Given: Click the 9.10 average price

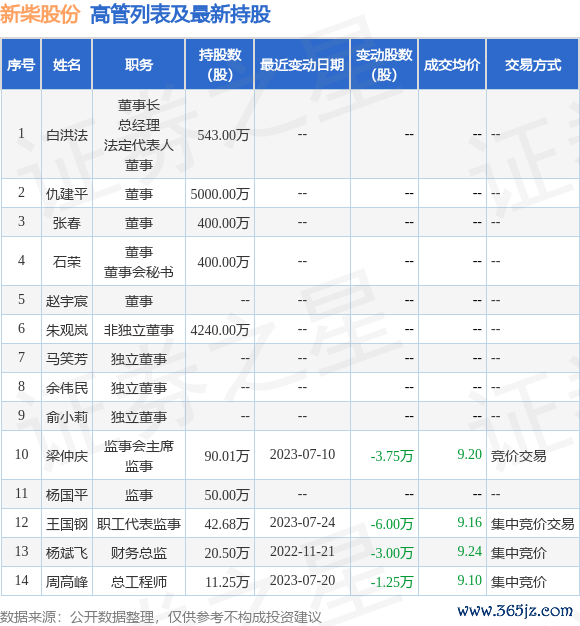Looking at the screenshot, I should tap(469, 580).
